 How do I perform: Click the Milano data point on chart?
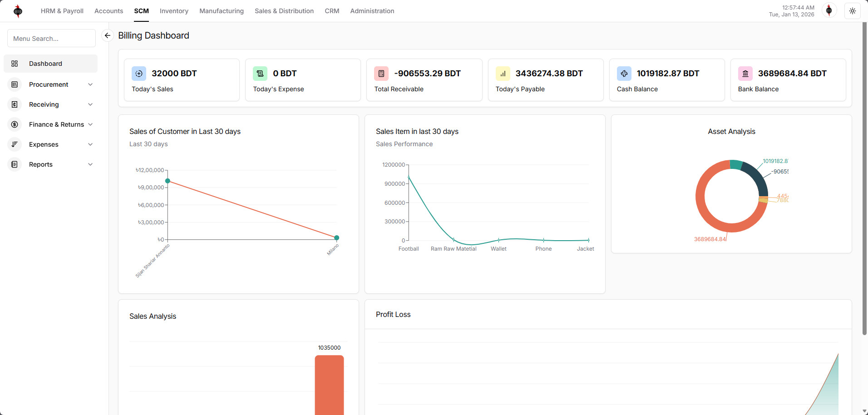pyautogui.click(x=336, y=238)
